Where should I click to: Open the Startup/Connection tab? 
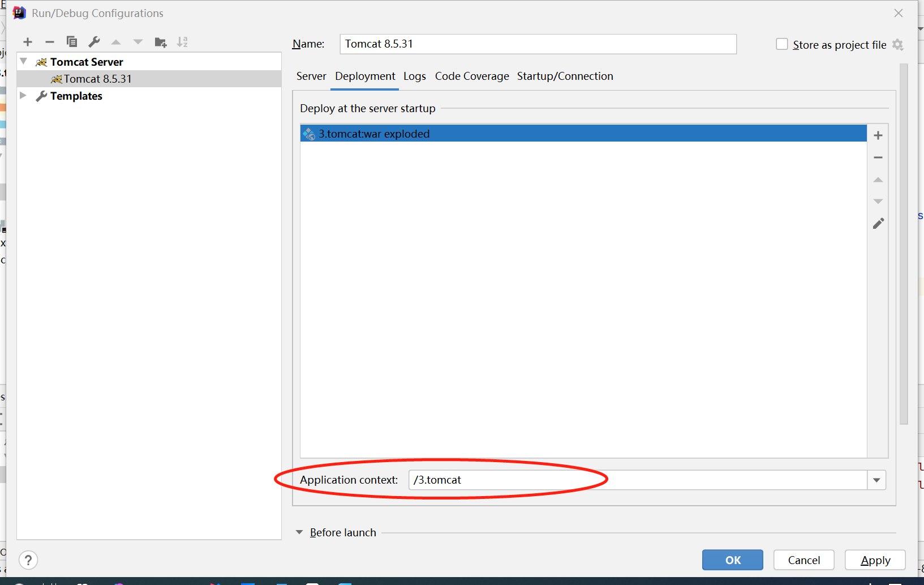[565, 76]
